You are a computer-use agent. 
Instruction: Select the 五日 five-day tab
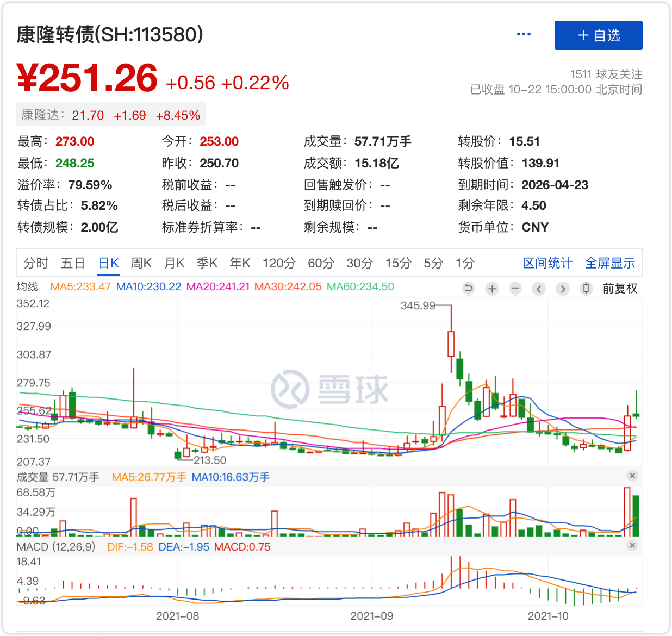tap(73, 263)
